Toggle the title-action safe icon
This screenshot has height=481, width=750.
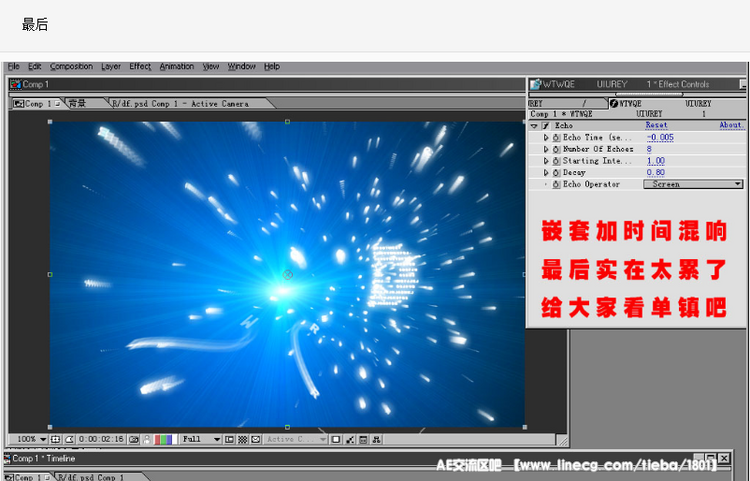[x=55, y=439]
